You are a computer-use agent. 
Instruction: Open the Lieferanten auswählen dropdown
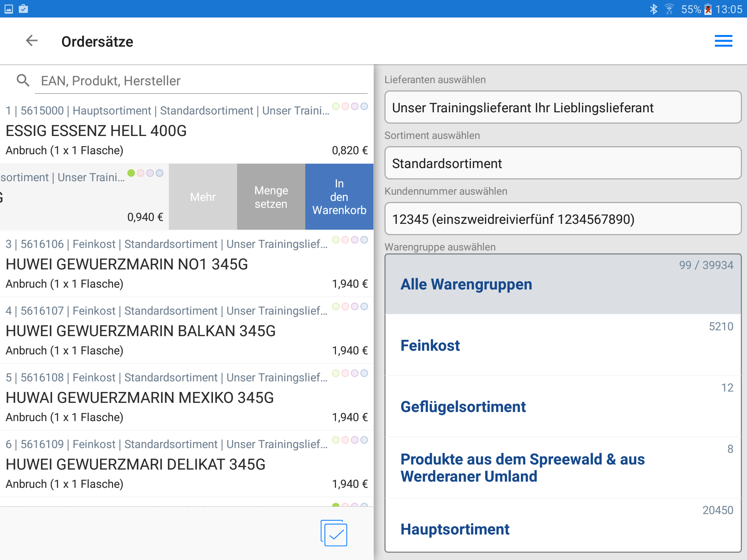coord(562,108)
